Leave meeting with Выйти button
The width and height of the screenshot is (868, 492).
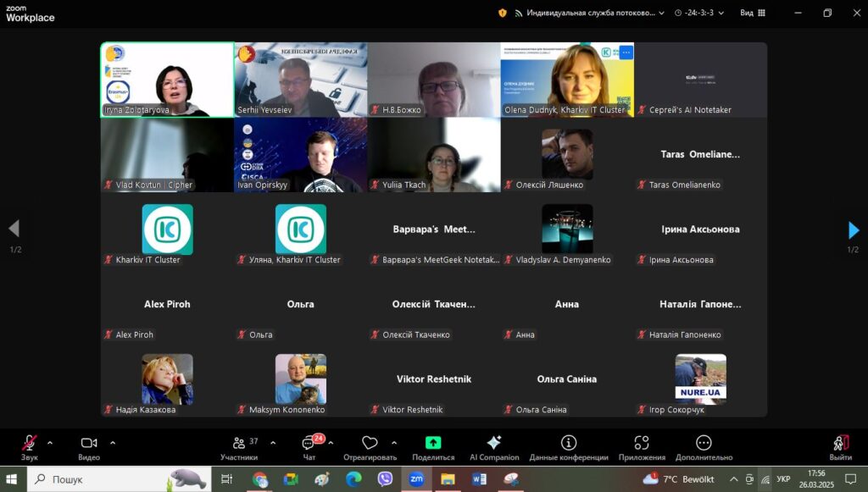click(840, 448)
